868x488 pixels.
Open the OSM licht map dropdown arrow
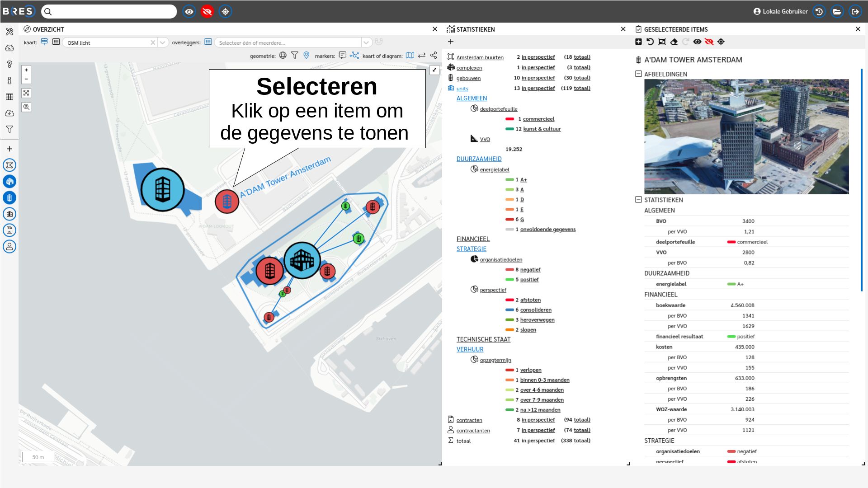163,42
